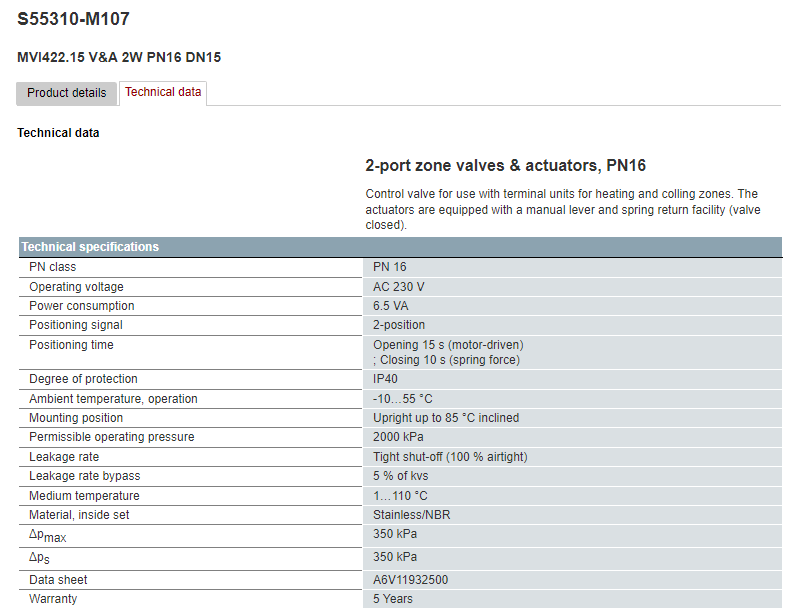This screenshot has width=787, height=610.
Task: Select the 1...110 °C value
Action: [400, 496]
